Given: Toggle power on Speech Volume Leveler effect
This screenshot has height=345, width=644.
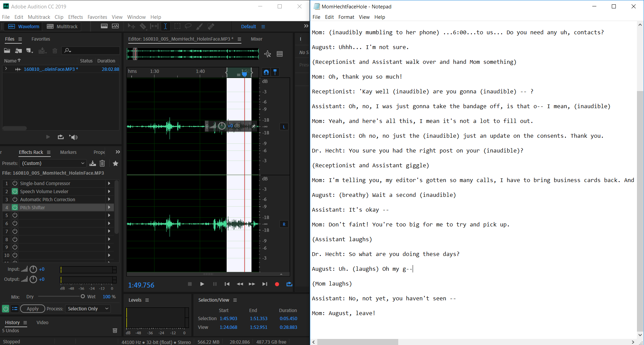Looking at the screenshot, I should click(x=15, y=191).
